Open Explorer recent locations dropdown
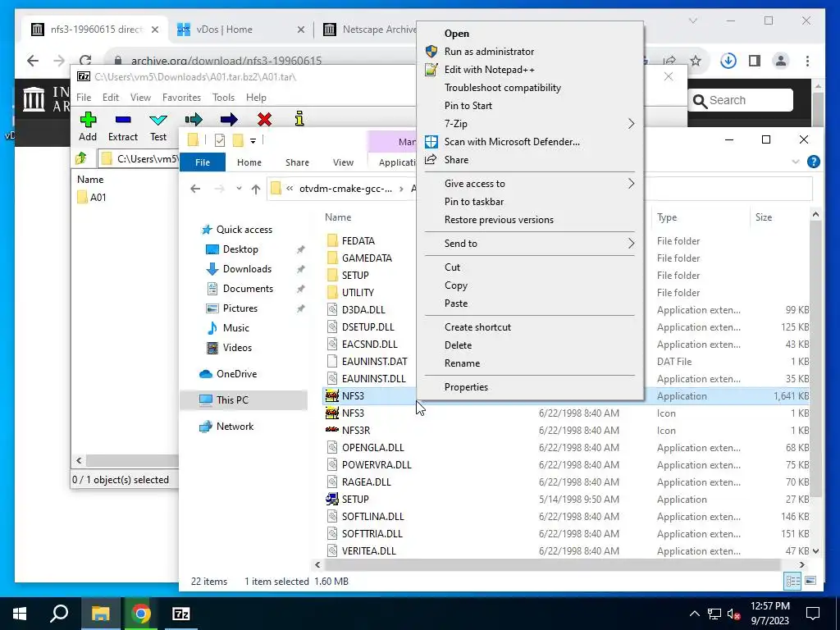Viewport: 840px width, 630px height. (239, 189)
